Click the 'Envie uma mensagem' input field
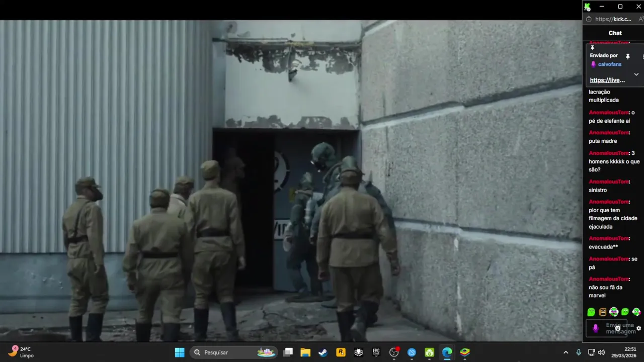644x362 pixels. (x=607, y=328)
